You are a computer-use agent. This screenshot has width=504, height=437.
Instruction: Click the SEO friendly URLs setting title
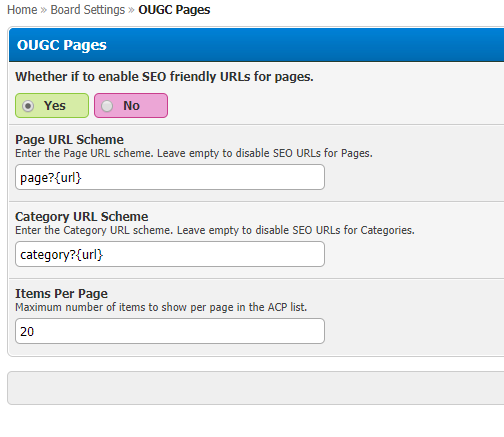pyautogui.click(x=164, y=77)
